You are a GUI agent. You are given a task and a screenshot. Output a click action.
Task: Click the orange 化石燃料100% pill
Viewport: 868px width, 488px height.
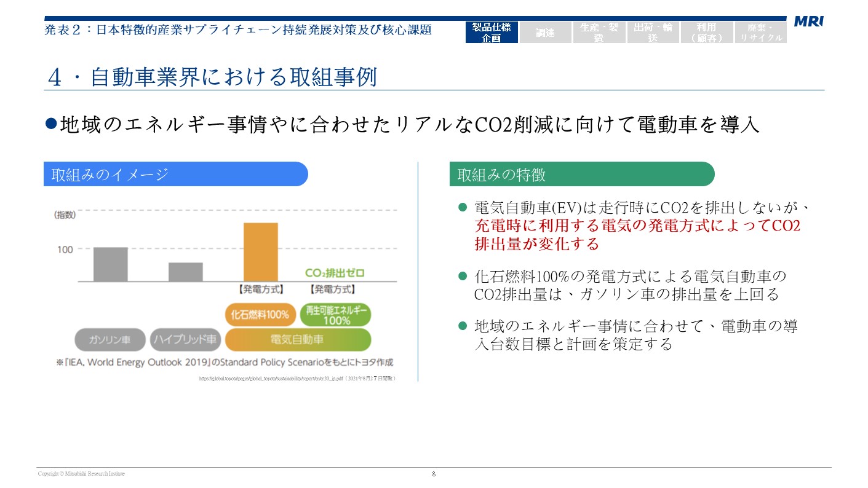260,315
